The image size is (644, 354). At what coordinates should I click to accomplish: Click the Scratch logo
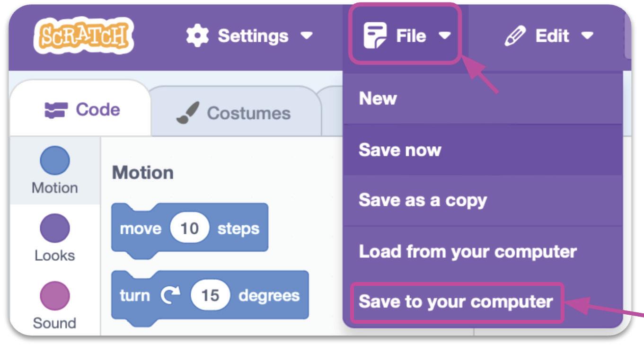84,35
